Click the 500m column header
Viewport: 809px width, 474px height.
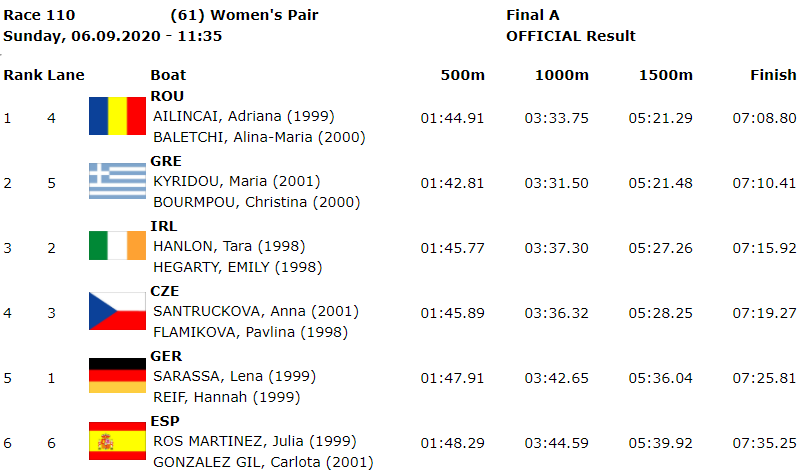coord(462,75)
